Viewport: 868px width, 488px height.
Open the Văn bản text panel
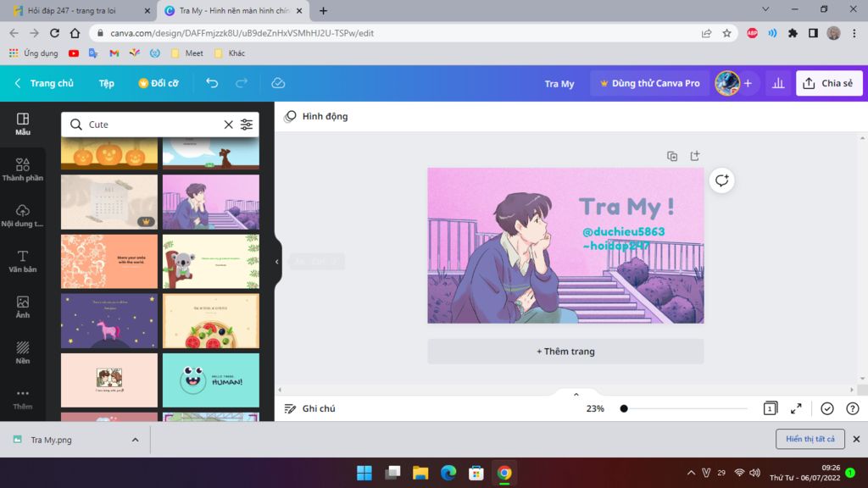(23, 261)
